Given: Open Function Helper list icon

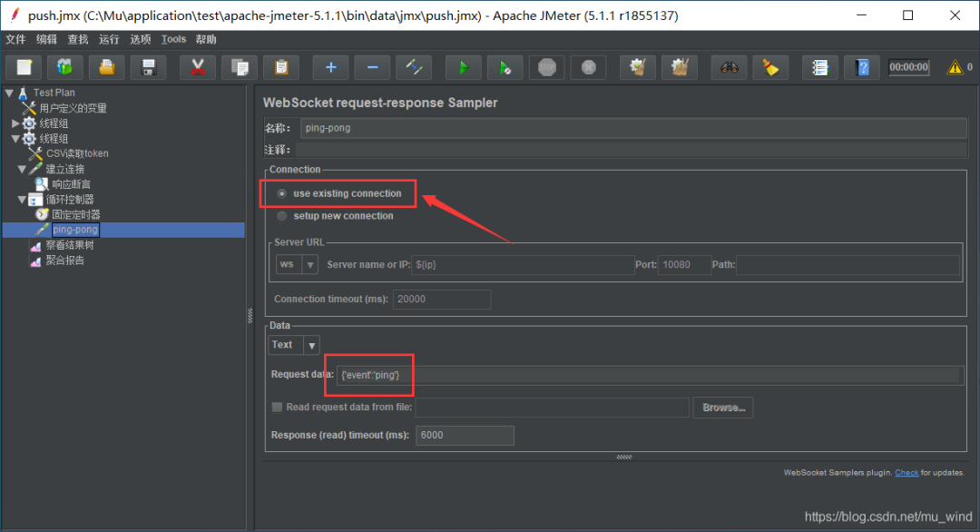Looking at the screenshot, I should [x=820, y=67].
